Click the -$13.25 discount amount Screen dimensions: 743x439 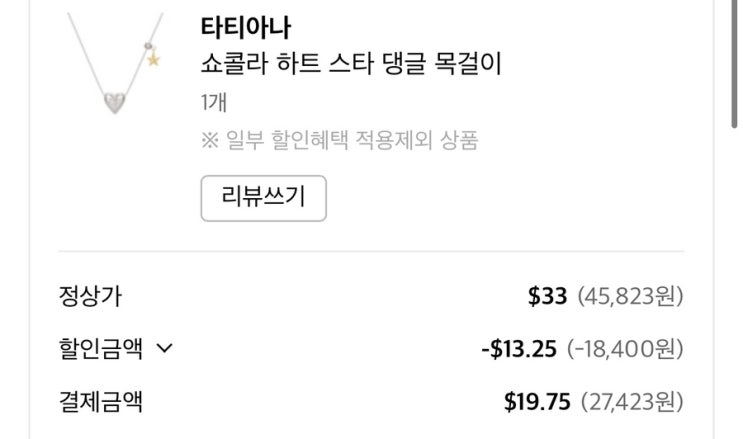pos(518,349)
